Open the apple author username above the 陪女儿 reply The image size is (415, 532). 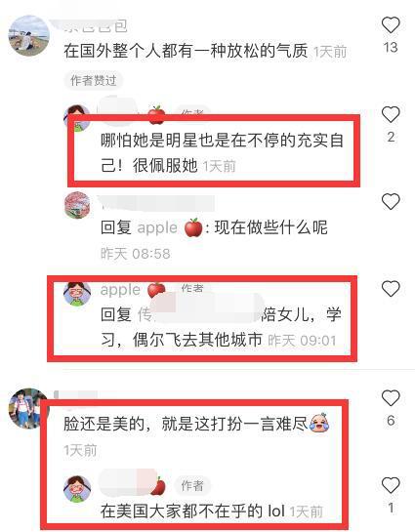(120, 289)
